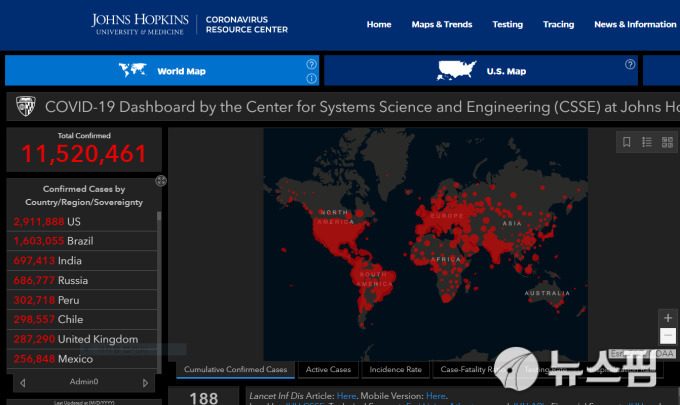Expand the Confirmed Cases panel to fullscreen

click(161, 180)
